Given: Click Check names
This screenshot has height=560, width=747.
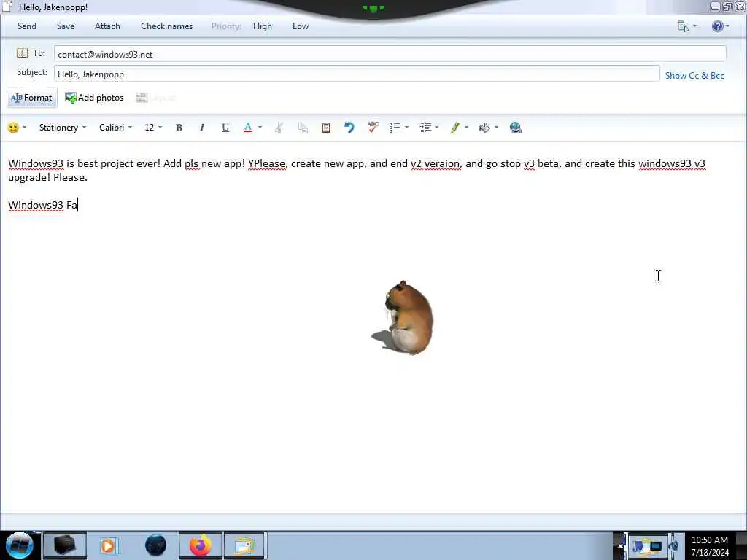Looking at the screenshot, I should [x=167, y=26].
